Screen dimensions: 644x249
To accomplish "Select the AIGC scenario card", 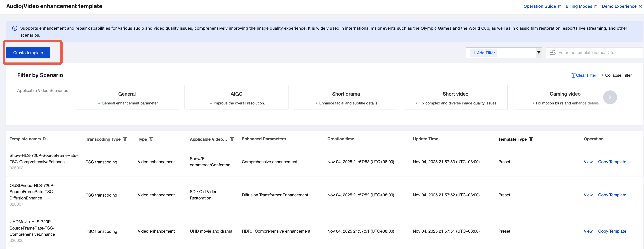I will point(236,97).
